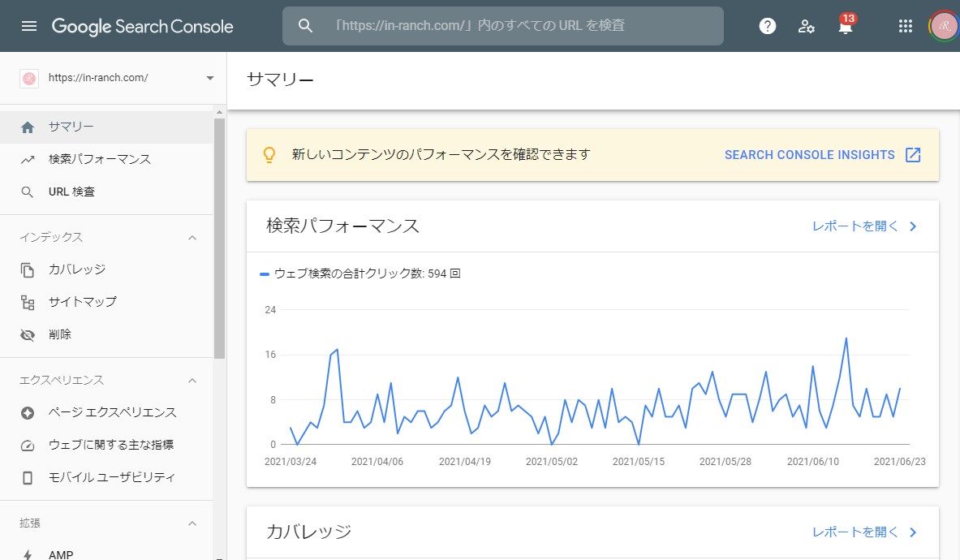Click the ウェブ検索の合計クリック数: 594 回 legend text
The width and height of the screenshot is (960, 560).
point(368,274)
